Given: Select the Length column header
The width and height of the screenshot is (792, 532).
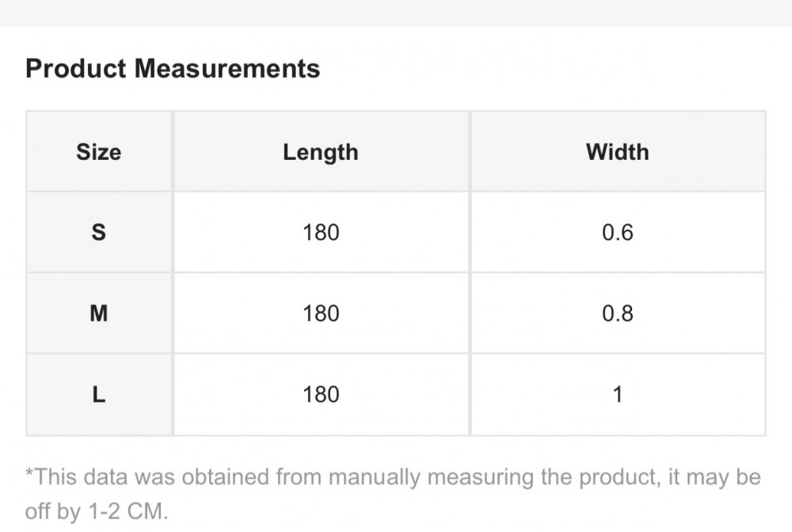Looking at the screenshot, I should tap(321, 151).
